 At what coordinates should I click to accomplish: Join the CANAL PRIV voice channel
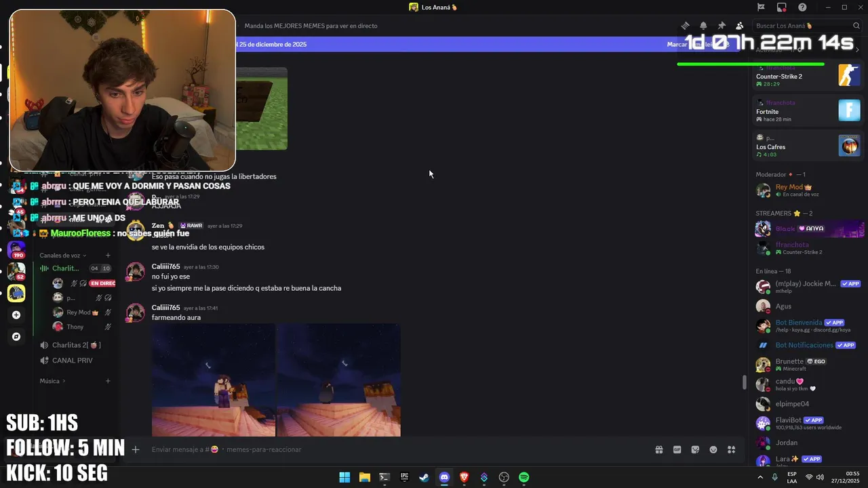click(x=75, y=361)
